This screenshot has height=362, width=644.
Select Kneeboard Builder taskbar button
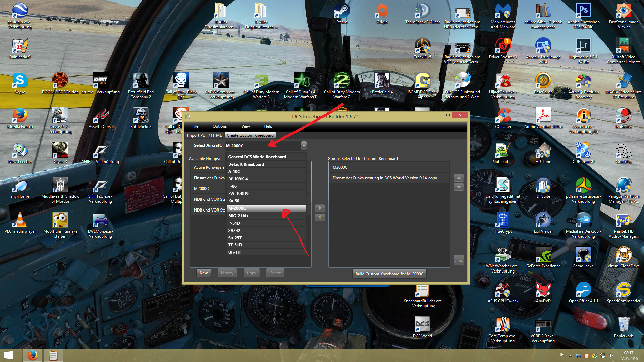click(53, 355)
